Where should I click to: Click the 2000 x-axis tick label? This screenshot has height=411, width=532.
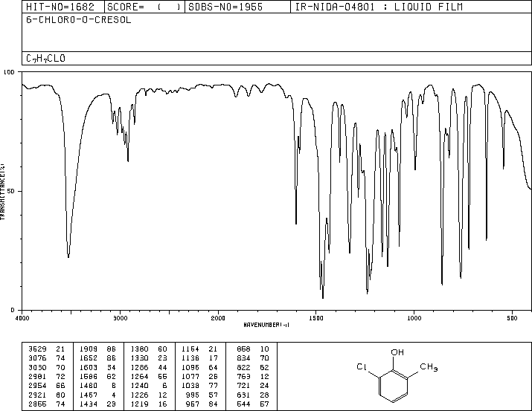pyautogui.click(x=218, y=318)
